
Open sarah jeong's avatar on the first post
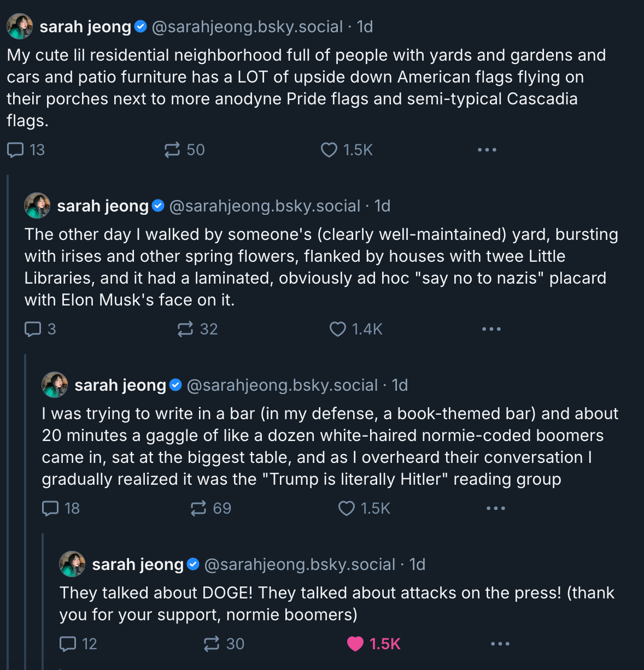point(20,26)
